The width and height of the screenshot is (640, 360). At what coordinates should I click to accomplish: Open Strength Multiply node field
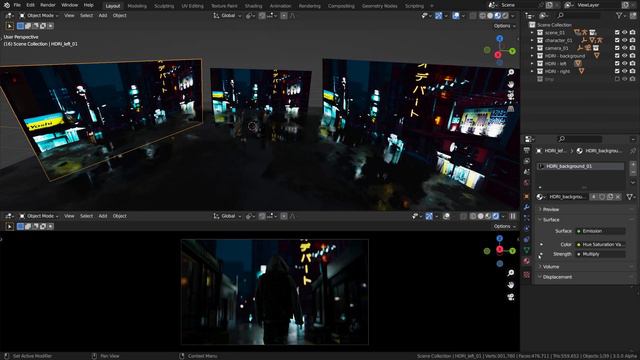click(x=600, y=254)
